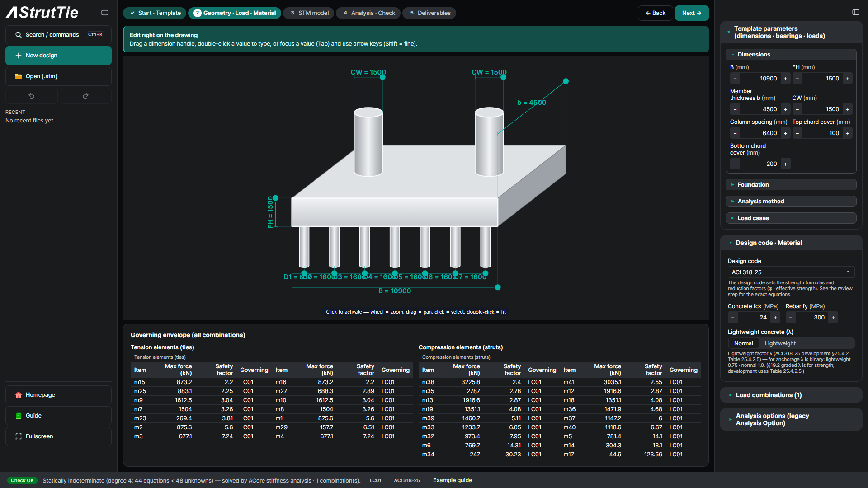
Task: Click the undo arrow icon
Action: tap(32, 96)
